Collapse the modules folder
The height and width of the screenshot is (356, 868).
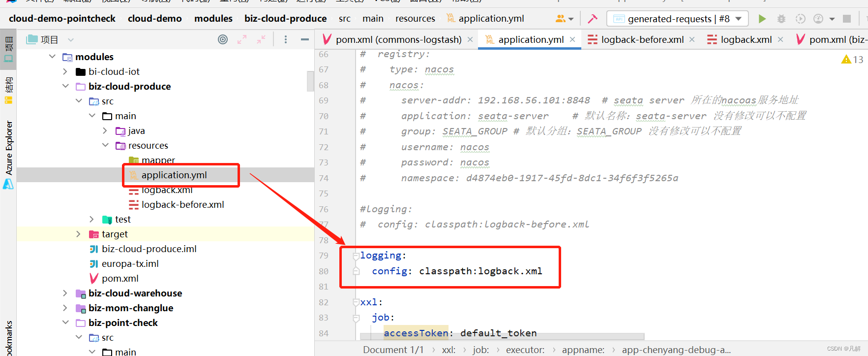click(52, 57)
